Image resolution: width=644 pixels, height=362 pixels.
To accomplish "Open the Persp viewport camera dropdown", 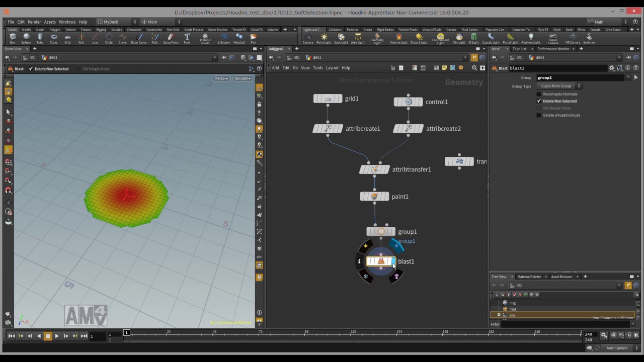I will point(221,78).
